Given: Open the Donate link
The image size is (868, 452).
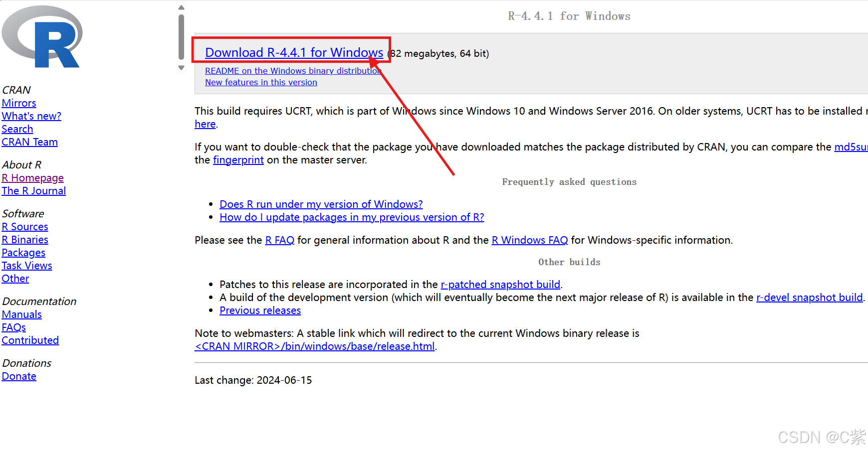Looking at the screenshot, I should pyautogui.click(x=19, y=376).
